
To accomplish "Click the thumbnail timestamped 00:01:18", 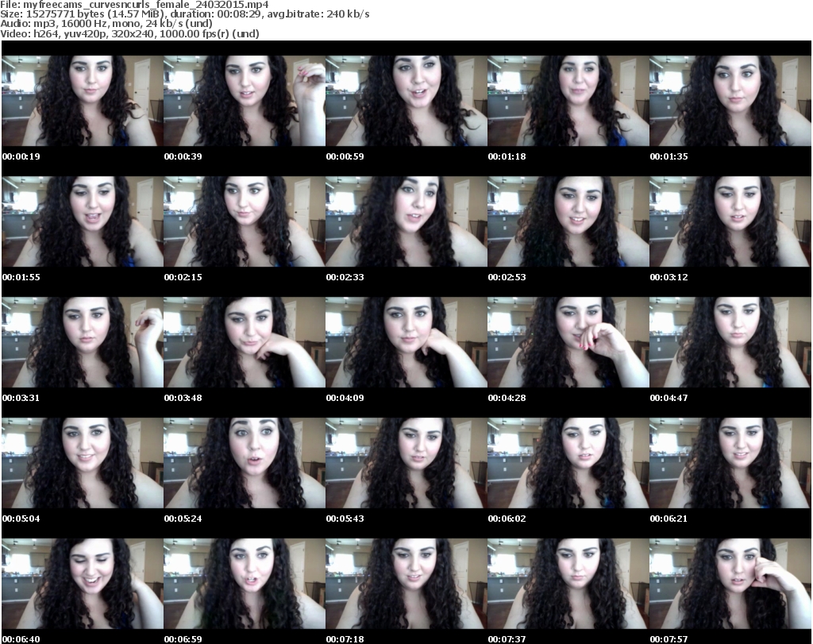I will (568, 101).
